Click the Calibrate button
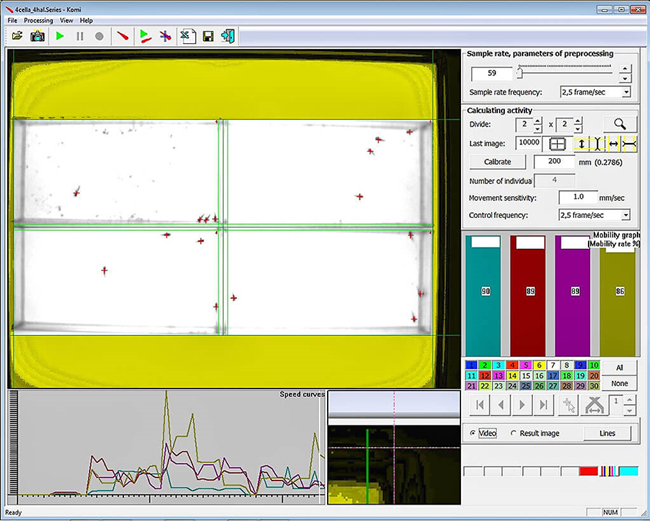This screenshot has height=521, width=650. point(497,161)
